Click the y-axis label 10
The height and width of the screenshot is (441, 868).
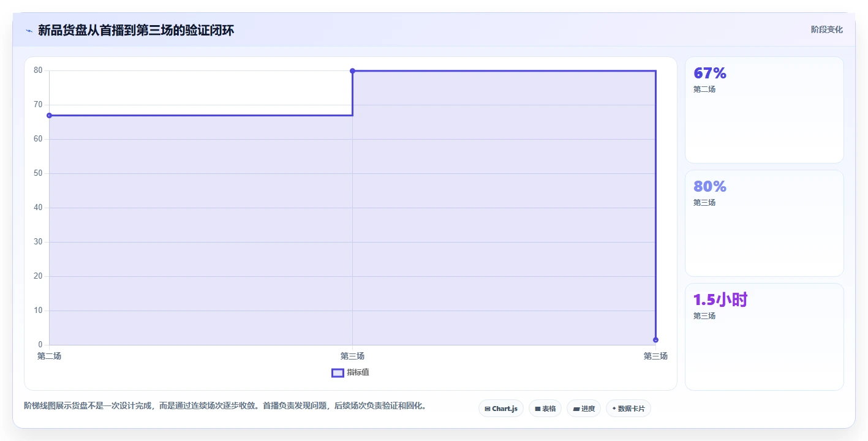point(38,311)
